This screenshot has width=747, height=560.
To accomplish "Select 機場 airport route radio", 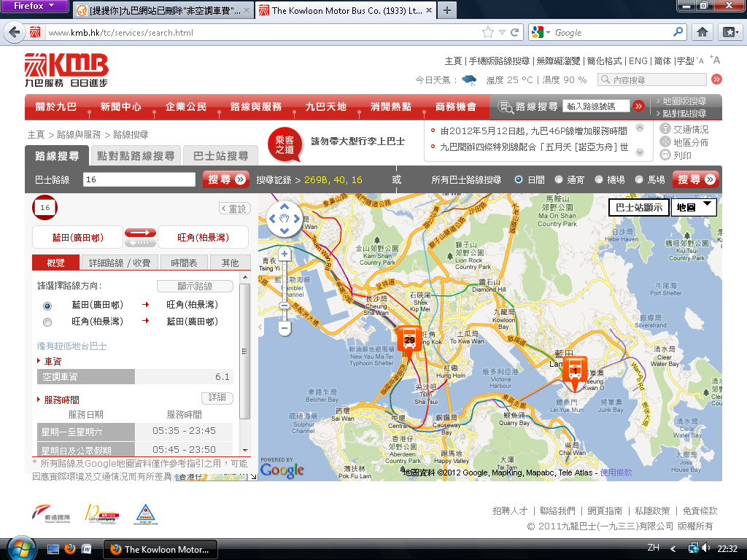I will click(598, 179).
